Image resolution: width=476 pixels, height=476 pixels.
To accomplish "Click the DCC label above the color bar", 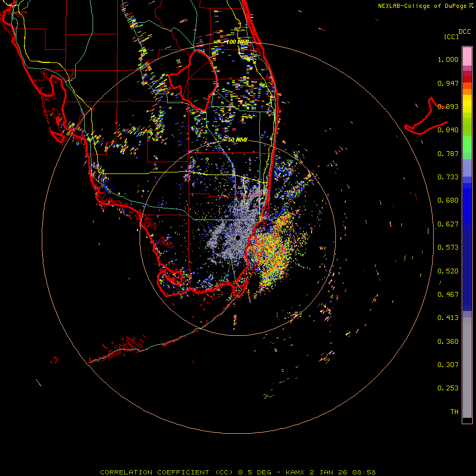I will pyautogui.click(x=464, y=32).
